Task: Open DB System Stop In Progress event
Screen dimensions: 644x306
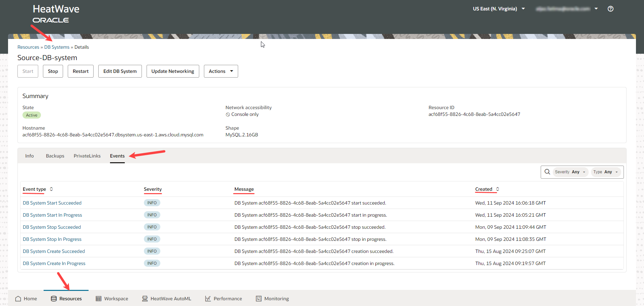Action: [x=52, y=239]
